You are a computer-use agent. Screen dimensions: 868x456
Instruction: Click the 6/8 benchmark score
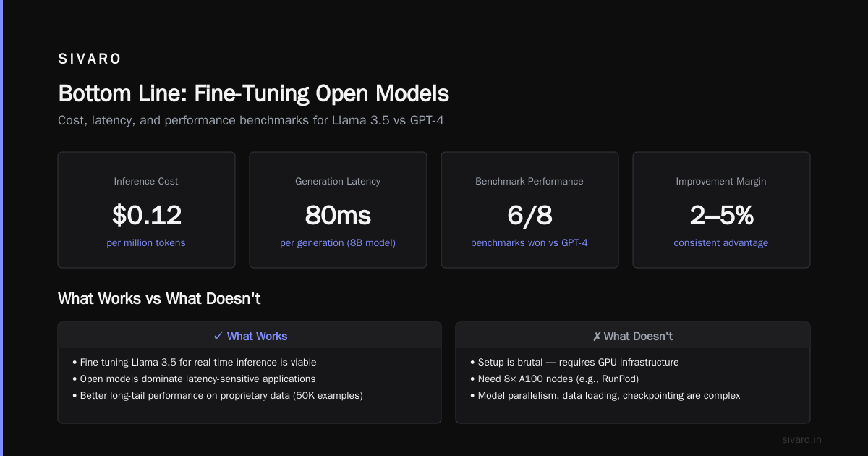(529, 215)
